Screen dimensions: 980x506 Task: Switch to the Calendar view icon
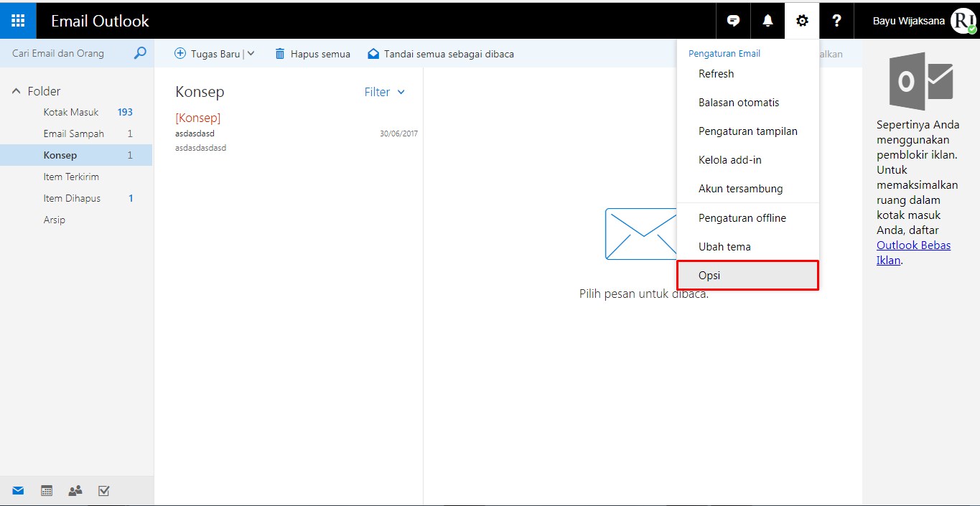point(46,490)
